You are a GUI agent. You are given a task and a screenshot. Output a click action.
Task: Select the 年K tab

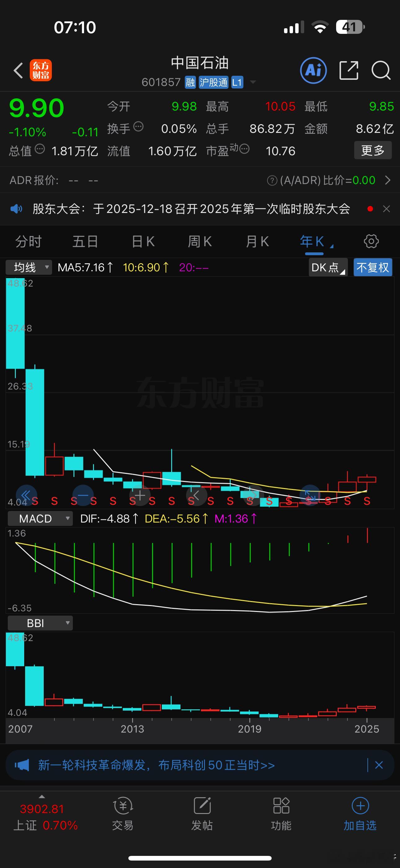[x=312, y=242]
